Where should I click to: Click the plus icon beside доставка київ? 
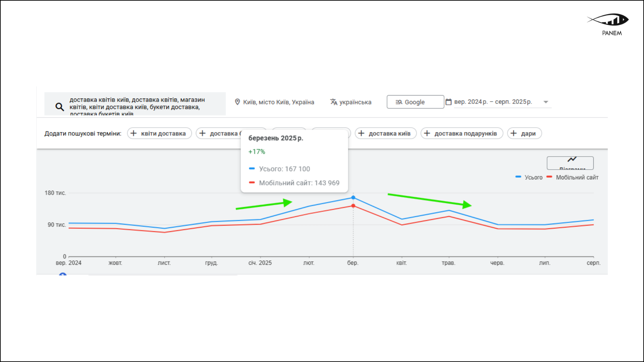click(361, 133)
